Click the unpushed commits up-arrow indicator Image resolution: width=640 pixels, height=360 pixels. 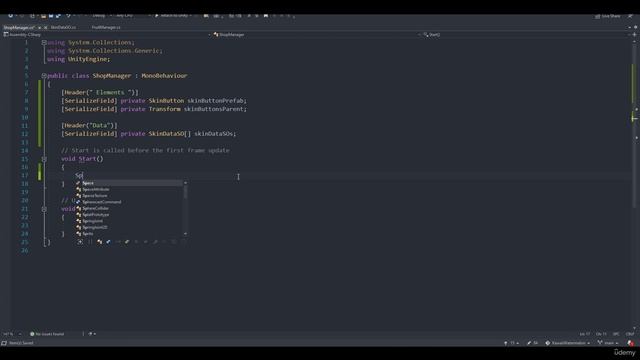pyautogui.click(x=511, y=343)
